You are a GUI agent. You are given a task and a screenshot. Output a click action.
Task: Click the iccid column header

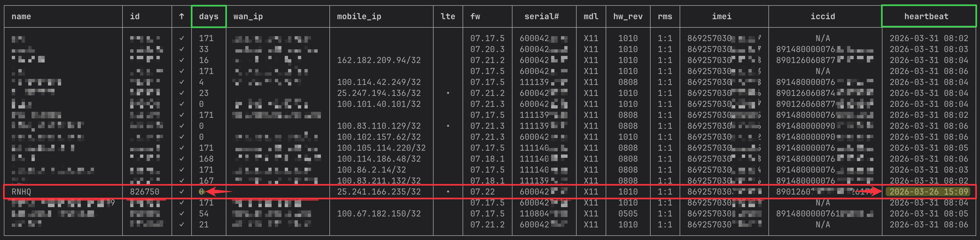click(x=822, y=16)
